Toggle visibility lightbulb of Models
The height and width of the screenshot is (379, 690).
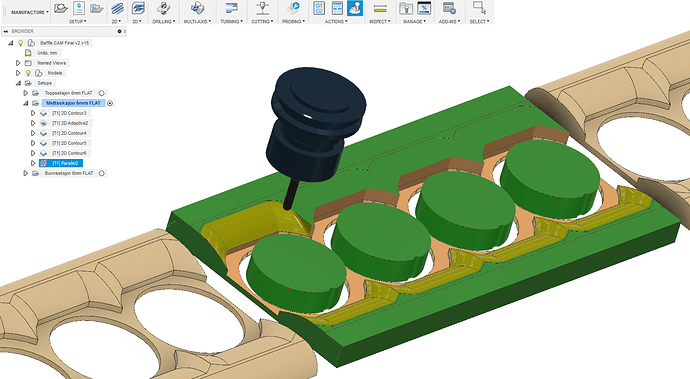click(28, 73)
